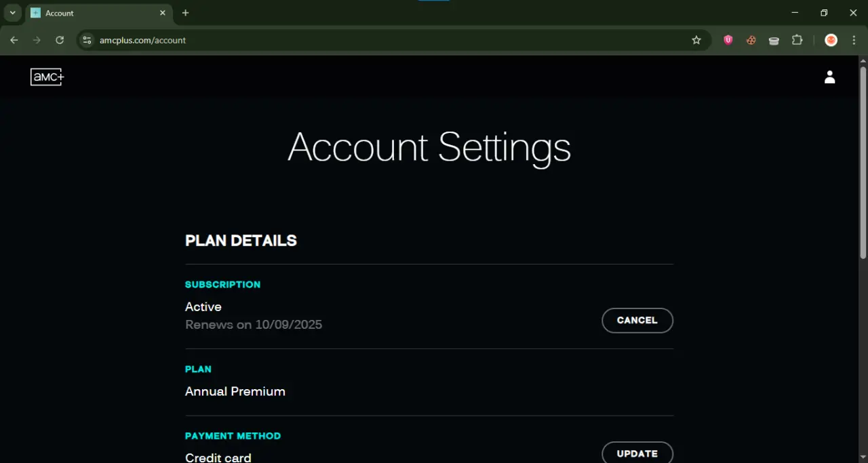
Task: Click the browser forward arrow
Action: (x=37, y=41)
